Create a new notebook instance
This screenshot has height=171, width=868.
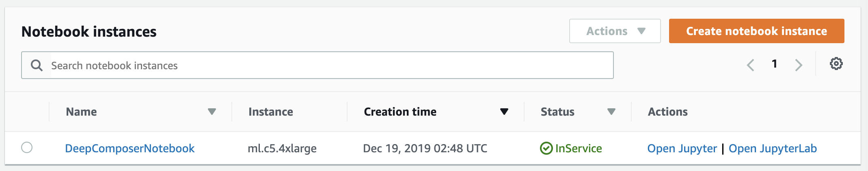tap(756, 31)
